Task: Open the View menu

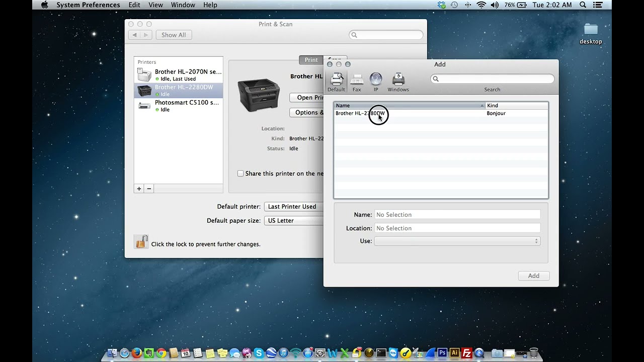Action: click(155, 5)
